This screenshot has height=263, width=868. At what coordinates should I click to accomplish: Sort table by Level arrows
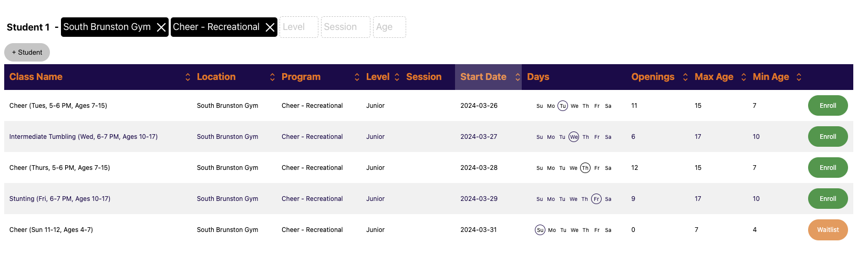click(x=397, y=77)
